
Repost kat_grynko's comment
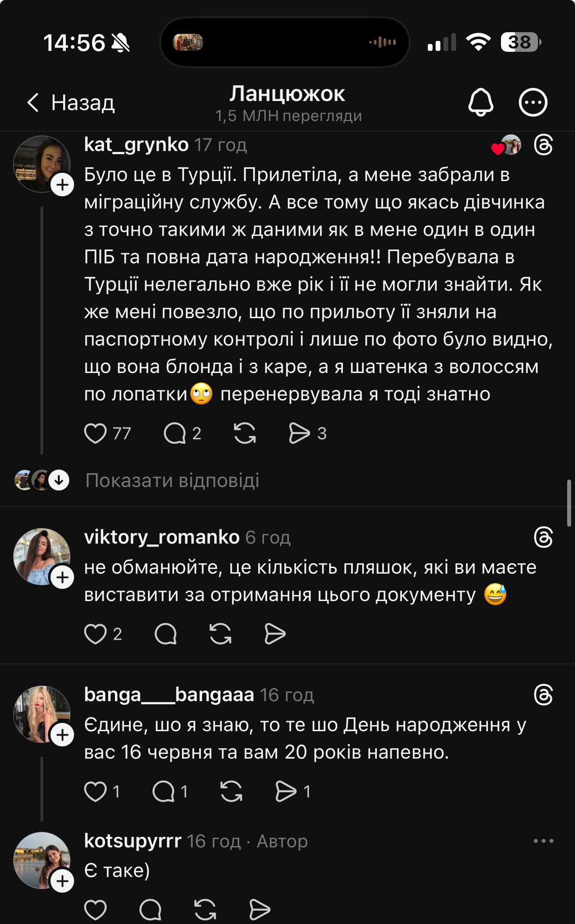pos(245,433)
